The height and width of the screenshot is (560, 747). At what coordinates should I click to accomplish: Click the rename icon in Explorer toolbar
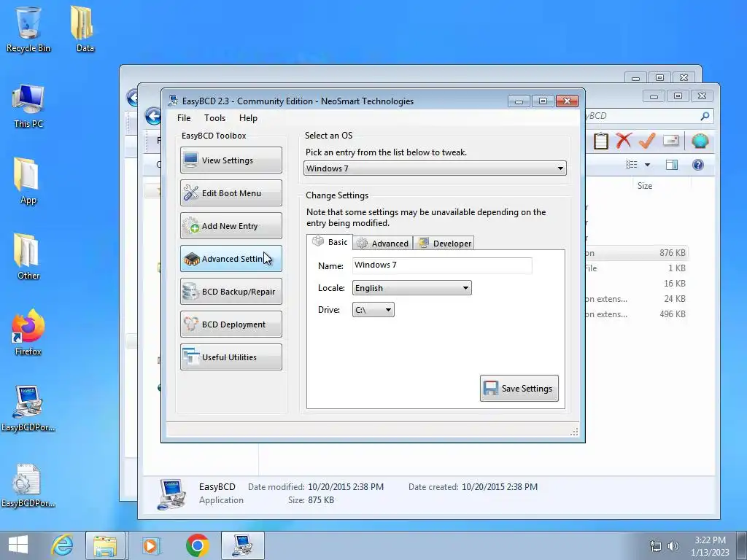coord(671,141)
